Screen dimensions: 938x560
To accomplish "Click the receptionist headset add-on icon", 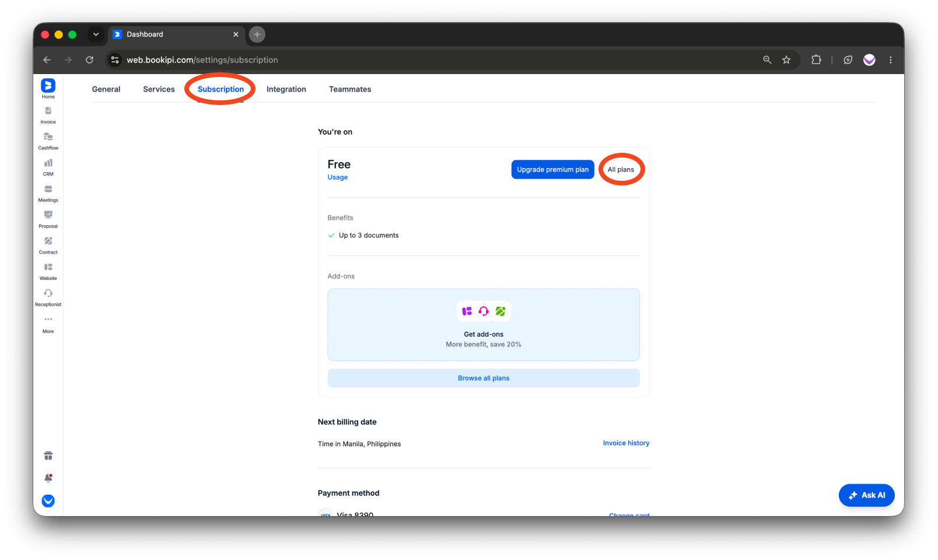I will coord(484,311).
